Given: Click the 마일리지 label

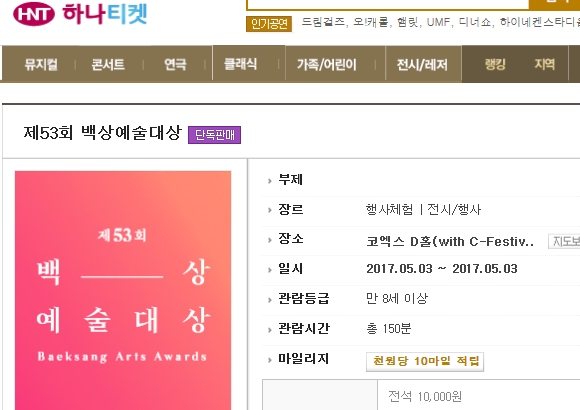Looking at the screenshot, I should [303, 359].
